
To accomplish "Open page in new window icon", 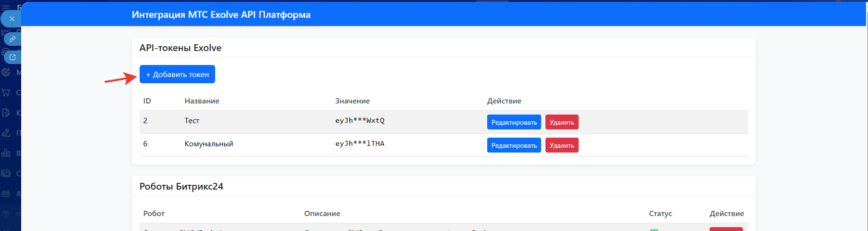I will click(x=13, y=57).
